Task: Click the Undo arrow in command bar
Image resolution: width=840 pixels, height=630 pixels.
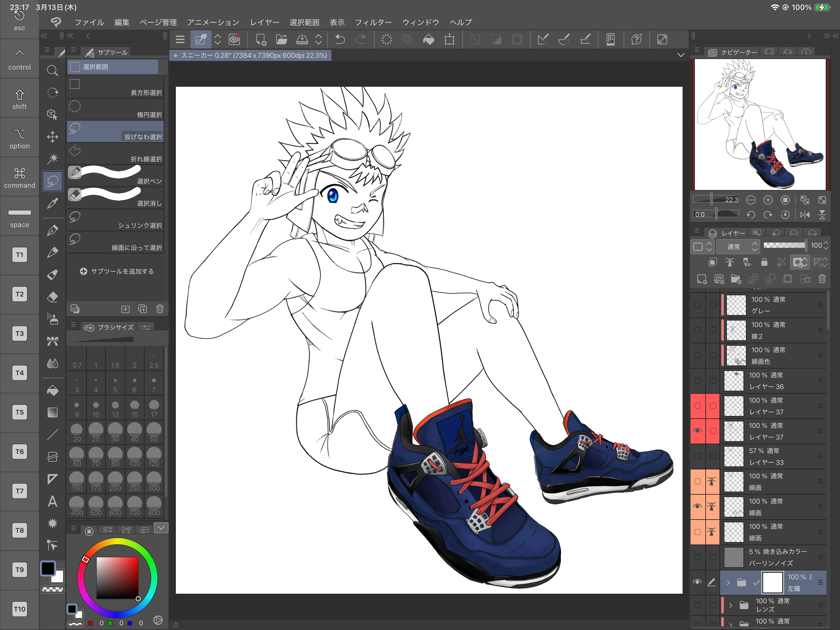Action: click(340, 39)
